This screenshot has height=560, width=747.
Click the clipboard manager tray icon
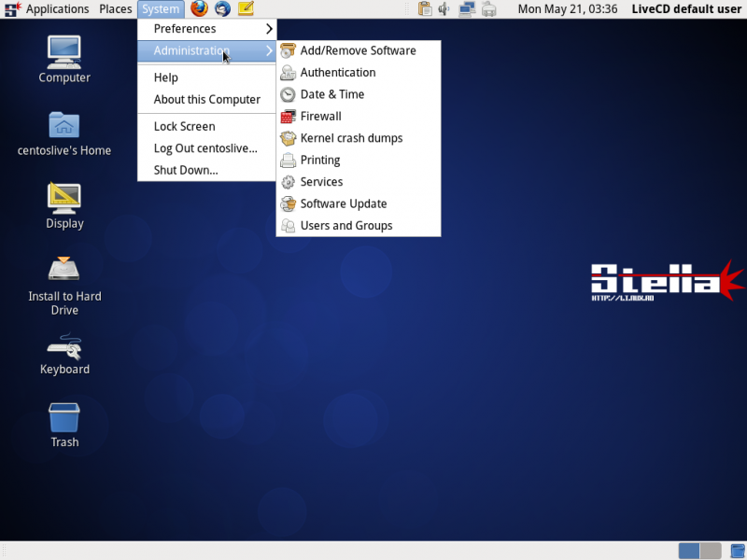click(425, 8)
